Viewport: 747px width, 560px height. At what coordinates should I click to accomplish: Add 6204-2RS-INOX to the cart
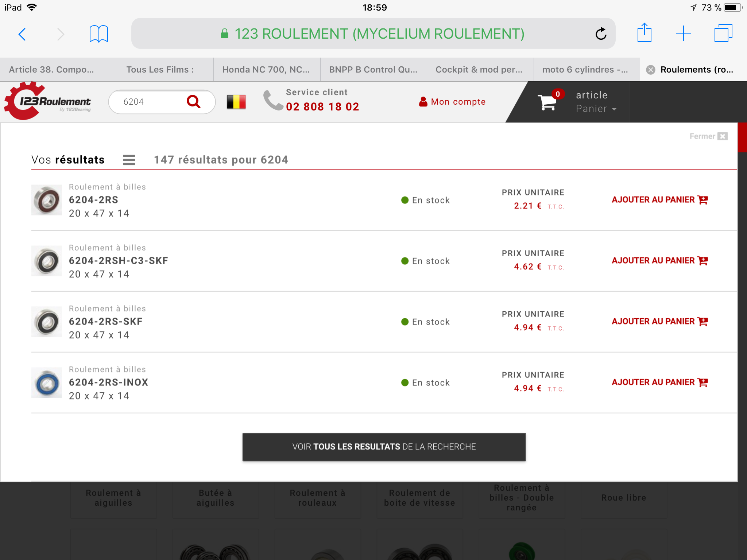[x=659, y=382]
